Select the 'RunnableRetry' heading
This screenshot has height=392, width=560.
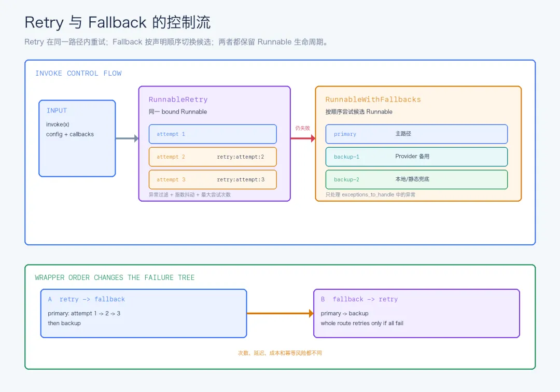[178, 100]
